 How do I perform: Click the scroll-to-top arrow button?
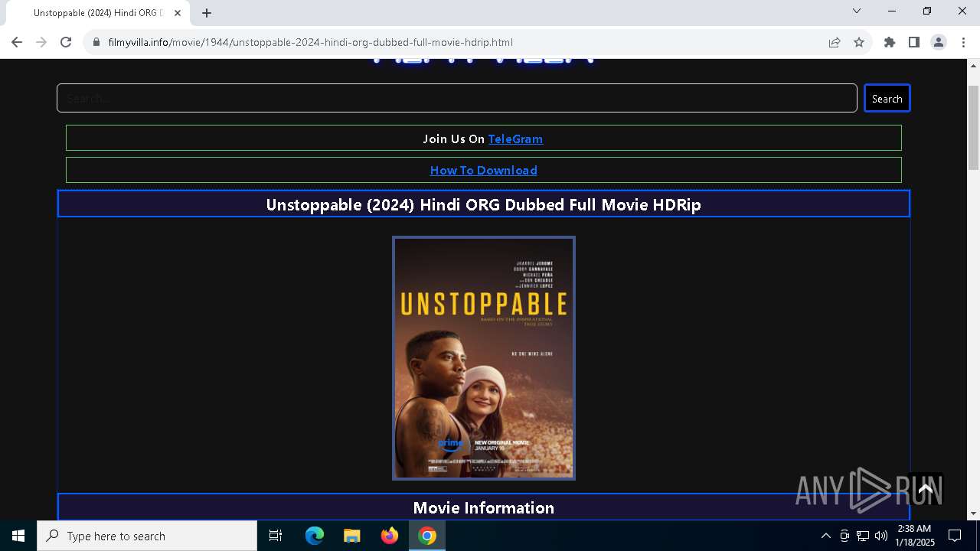(926, 488)
